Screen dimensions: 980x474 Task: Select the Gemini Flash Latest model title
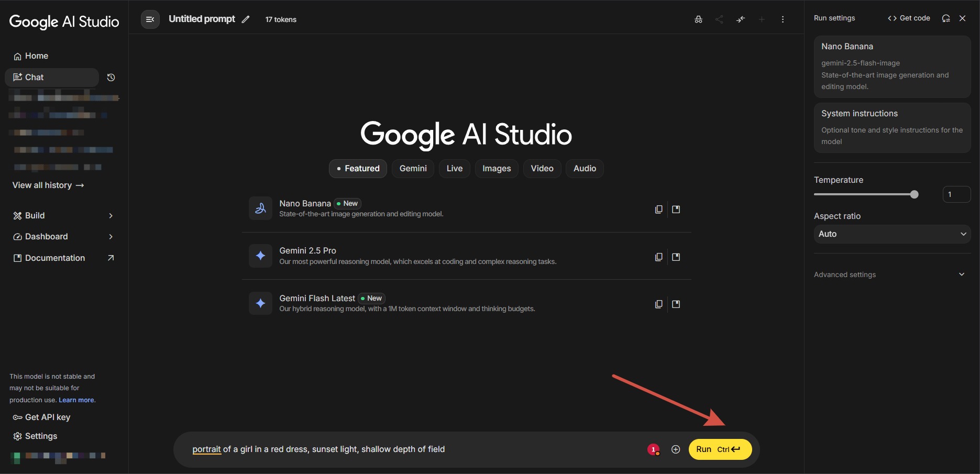[317, 299]
